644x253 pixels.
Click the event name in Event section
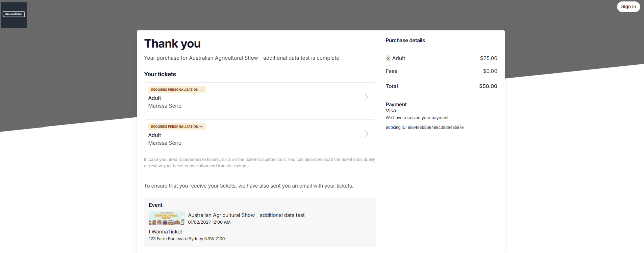(x=246, y=215)
